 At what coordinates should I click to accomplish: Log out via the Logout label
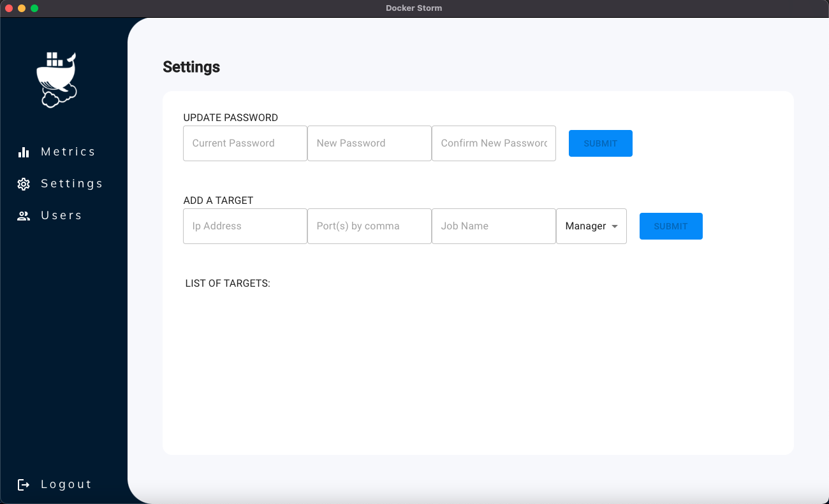coord(66,484)
